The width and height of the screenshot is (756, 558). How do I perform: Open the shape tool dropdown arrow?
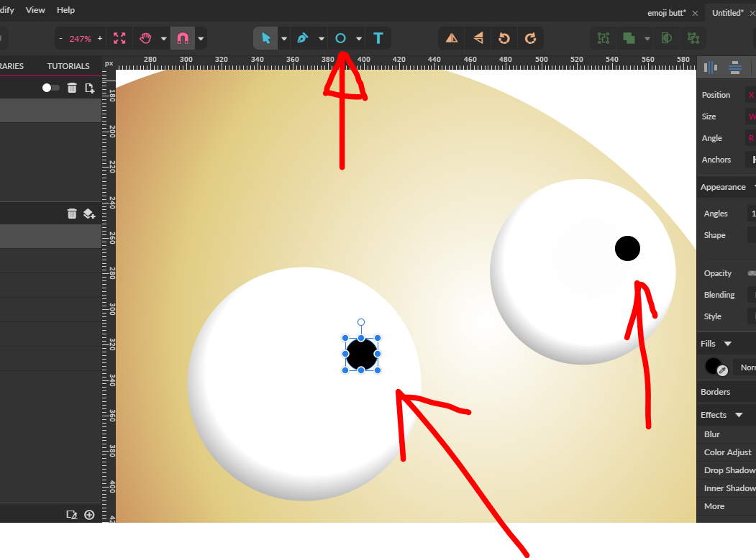359,39
